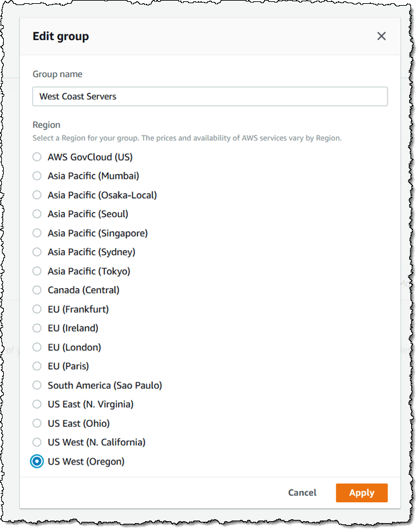Image resolution: width=420 pixels, height=532 pixels.
Task: Select US East (Ohio) region
Action: point(36,423)
